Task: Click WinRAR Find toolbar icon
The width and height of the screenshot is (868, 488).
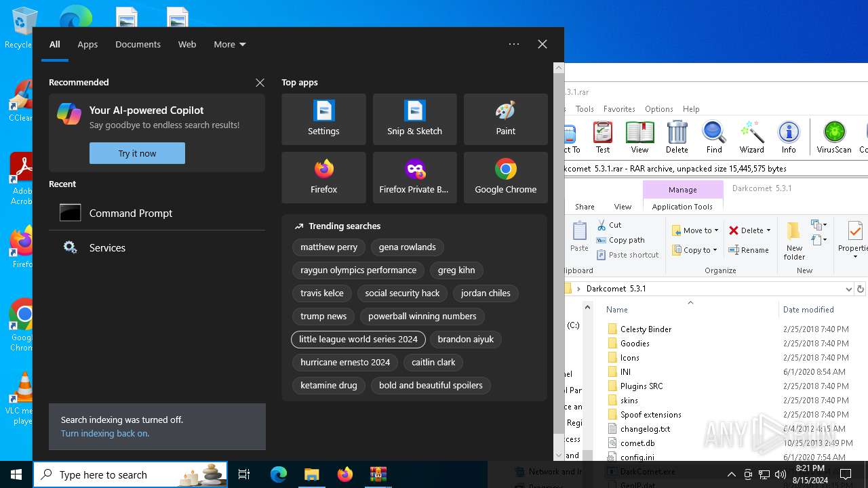Action: [714, 137]
